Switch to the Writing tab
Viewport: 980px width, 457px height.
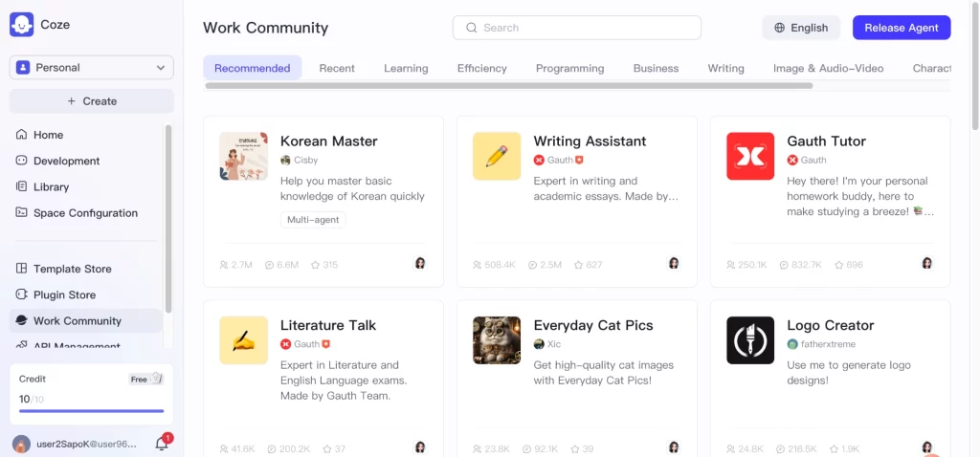[726, 68]
